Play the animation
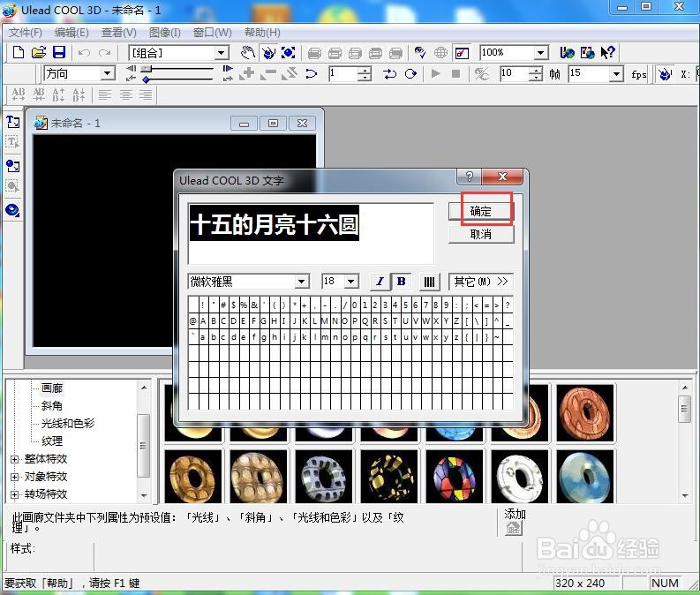This screenshot has width=700, height=595. [x=436, y=73]
